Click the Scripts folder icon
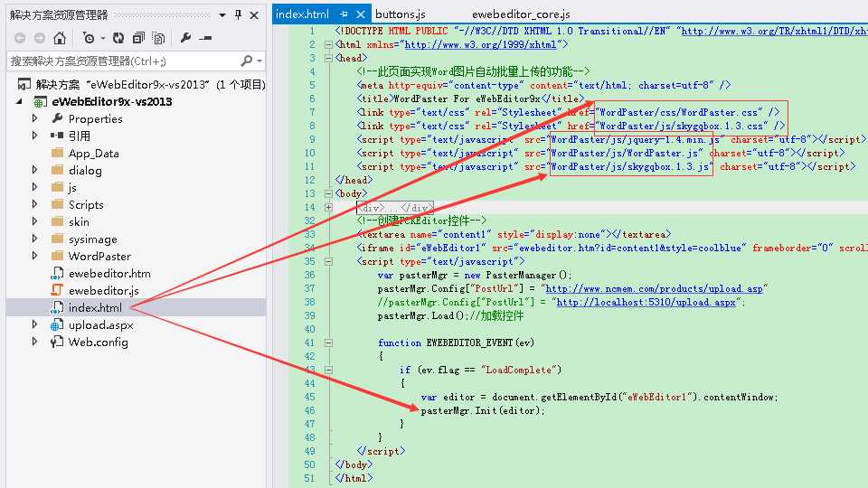This screenshot has width=868, height=488. (57, 204)
